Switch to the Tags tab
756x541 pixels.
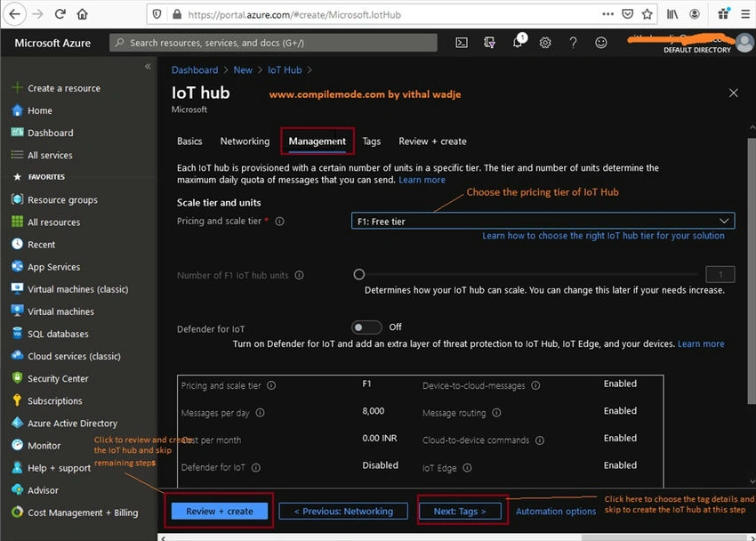[372, 141]
